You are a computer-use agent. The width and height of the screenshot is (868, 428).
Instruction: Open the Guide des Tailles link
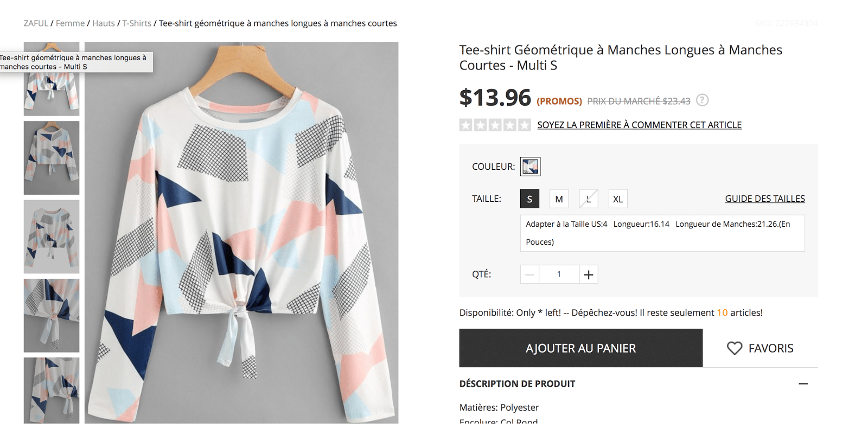pyautogui.click(x=764, y=199)
